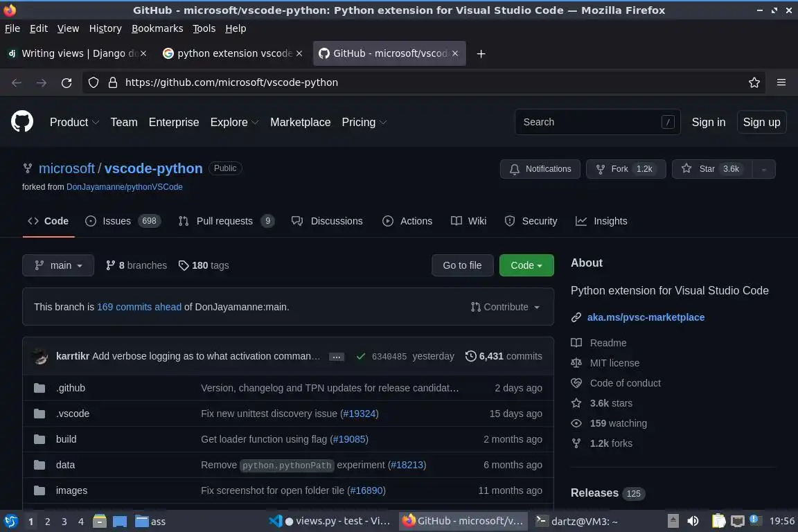
Task: Click the volume speaker tray icon
Action: tap(693, 521)
